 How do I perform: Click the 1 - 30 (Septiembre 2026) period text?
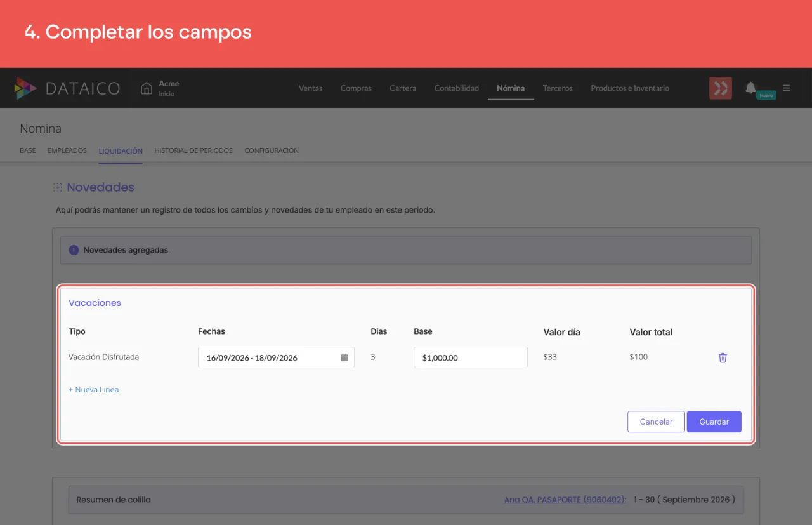tap(684, 500)
